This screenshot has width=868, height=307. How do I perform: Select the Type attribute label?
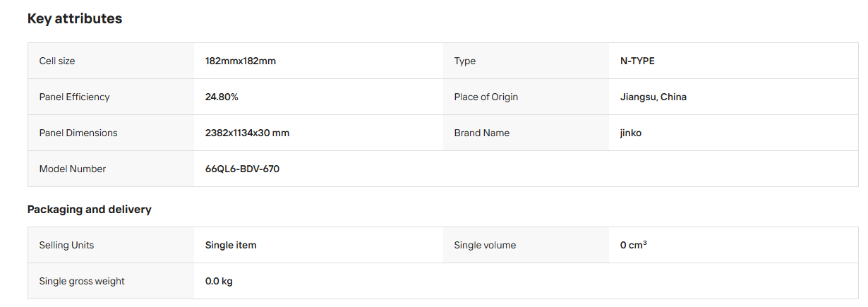coord(465,61)
